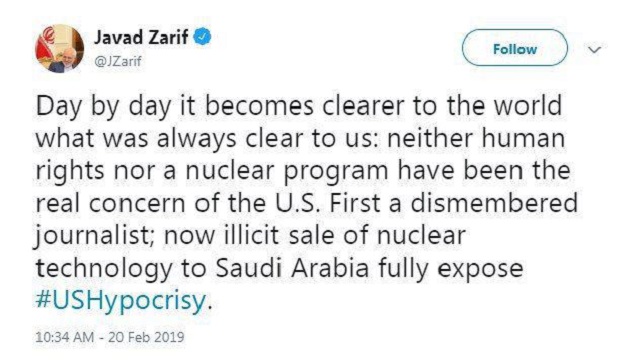The image size is (640, 360).
Task: Click the words "real concern of the U.S."
Action: 177,203
